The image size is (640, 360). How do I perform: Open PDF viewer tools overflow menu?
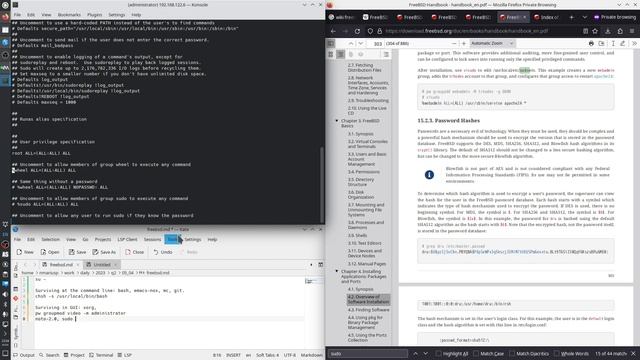click(x=634, y=43)
